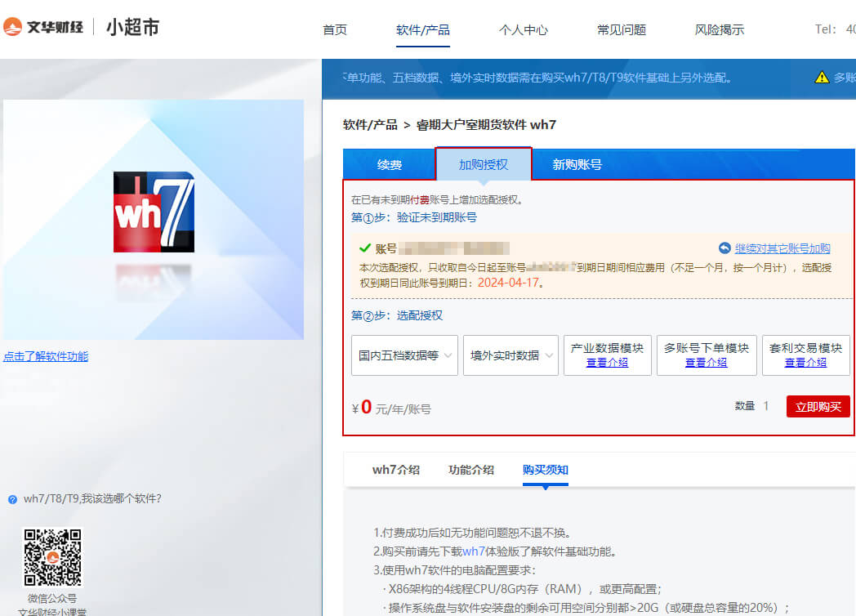
Task: Open 查看介绍 link under 套利交易模块
Action: point(806,363)
